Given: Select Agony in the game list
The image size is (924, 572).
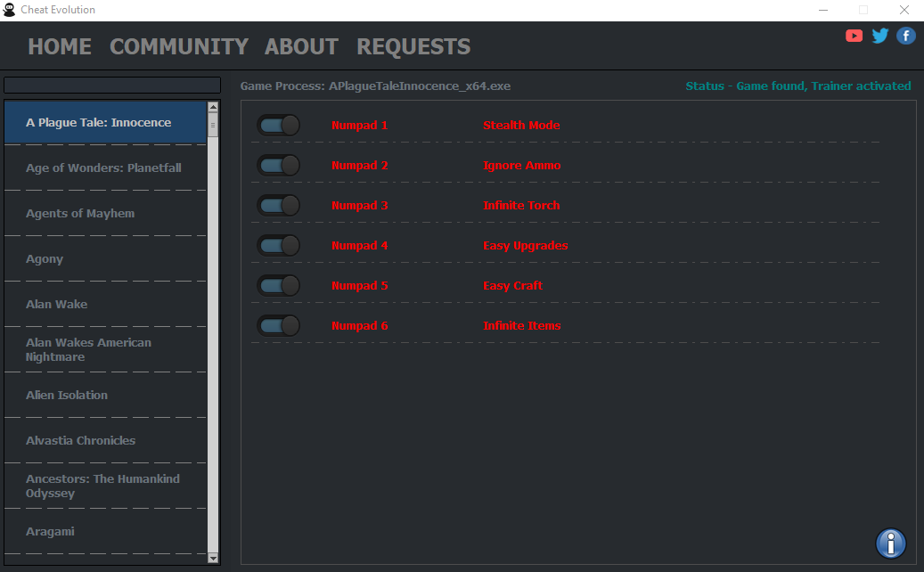Looking at the screenshot, I should point(105,258).
